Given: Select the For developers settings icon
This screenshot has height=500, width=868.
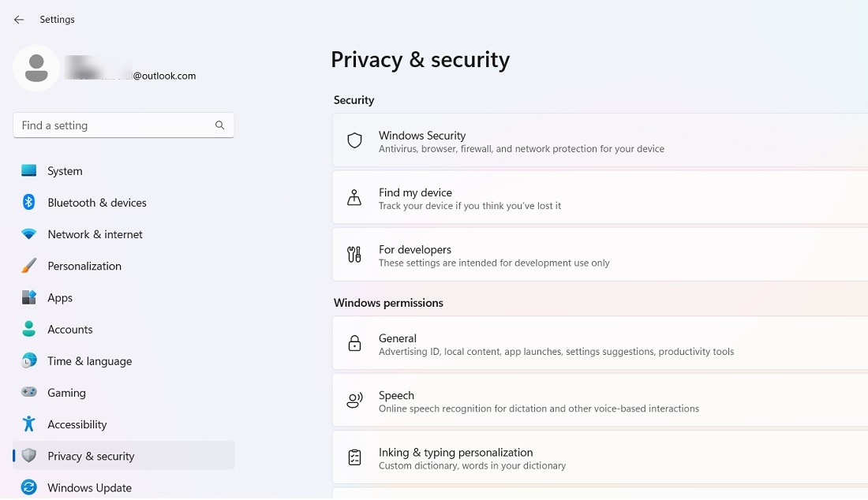Looking at the screenshot, I should pyautogui.click(x=354, y=254).
